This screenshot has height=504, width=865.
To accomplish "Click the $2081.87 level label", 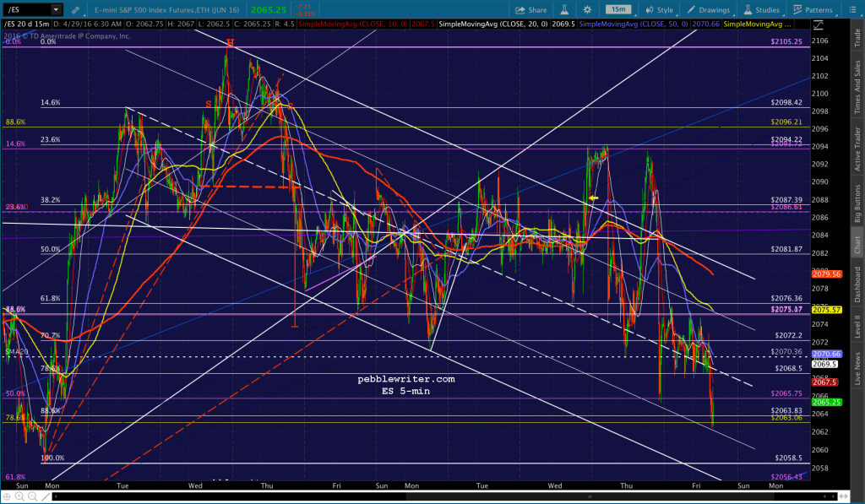I will pyautogui.click(x=786, y=249).
